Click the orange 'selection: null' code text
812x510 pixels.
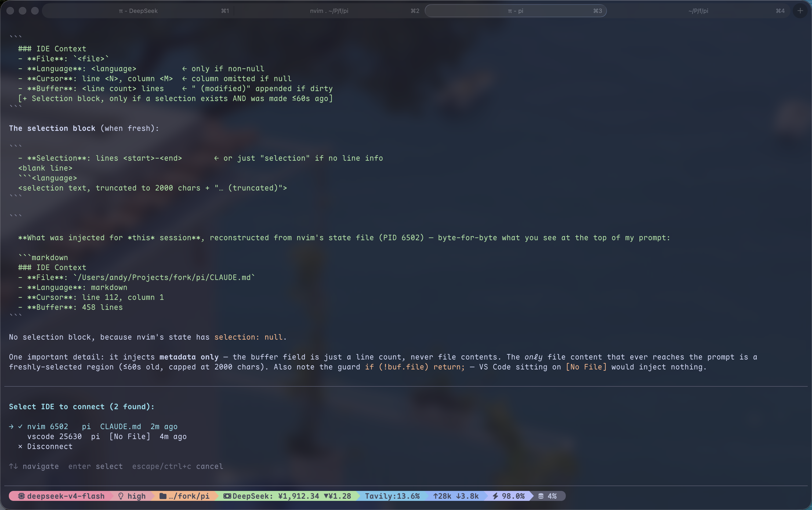point(248,337)
